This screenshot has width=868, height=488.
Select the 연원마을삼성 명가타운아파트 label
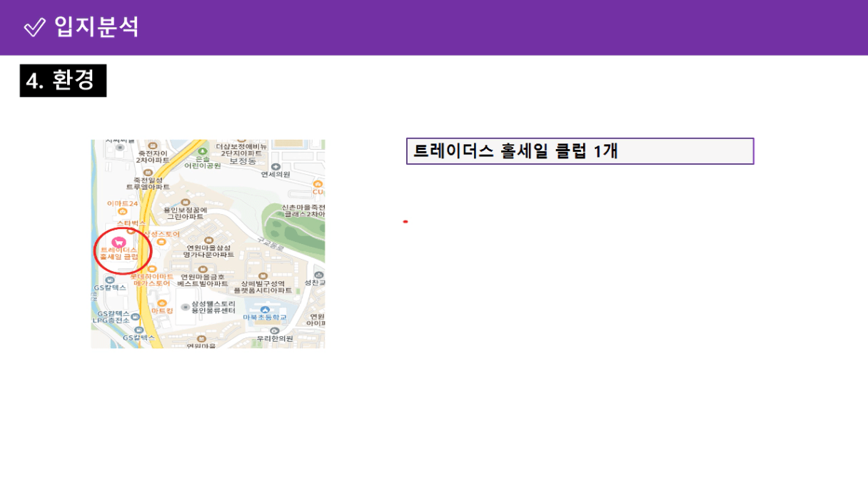[208, 251]
